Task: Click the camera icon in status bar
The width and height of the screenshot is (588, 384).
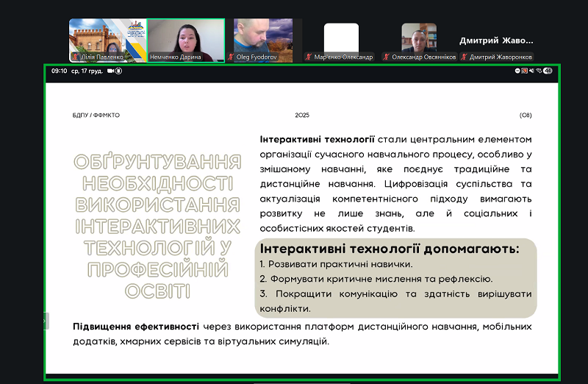Action: pyautogui.click(x=111, y=71)
